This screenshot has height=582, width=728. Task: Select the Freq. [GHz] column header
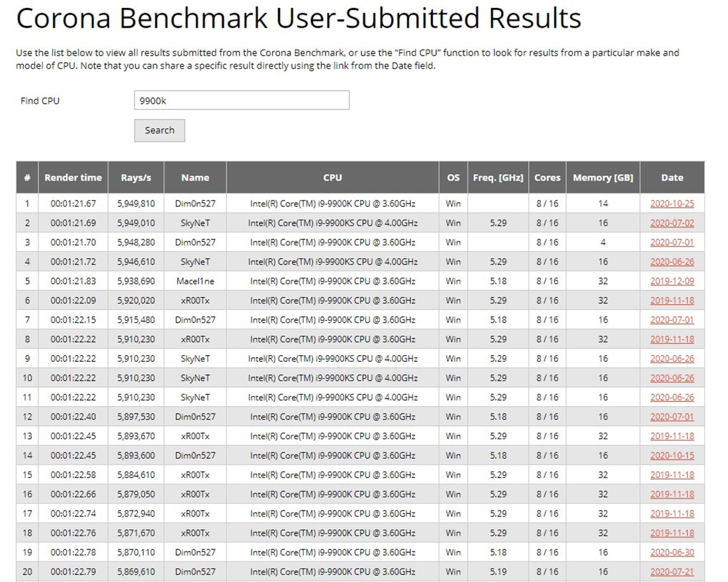click(498, 177)
